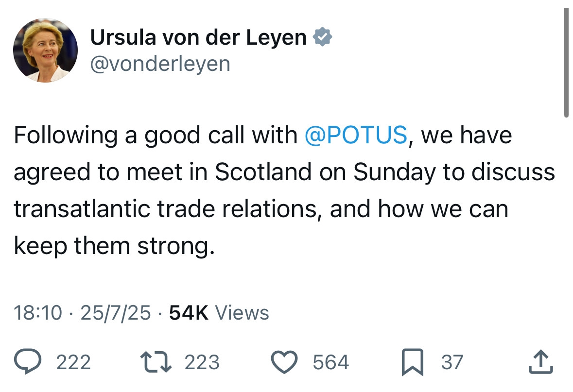573x392 pixels.
Task: Click the 25/7/25 date
Action: [116, 313]
